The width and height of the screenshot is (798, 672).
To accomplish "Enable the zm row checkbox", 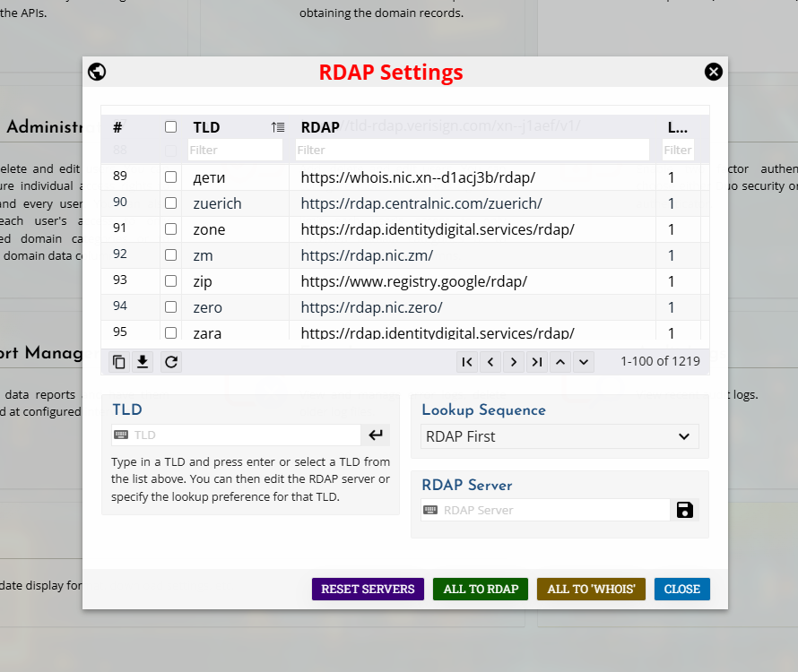I will [171, 254].
